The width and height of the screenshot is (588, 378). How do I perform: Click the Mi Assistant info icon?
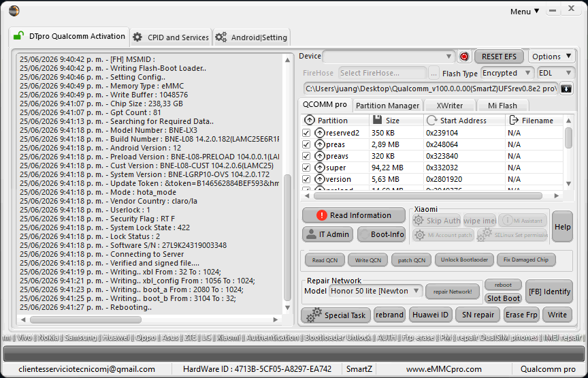pos(508,221)
